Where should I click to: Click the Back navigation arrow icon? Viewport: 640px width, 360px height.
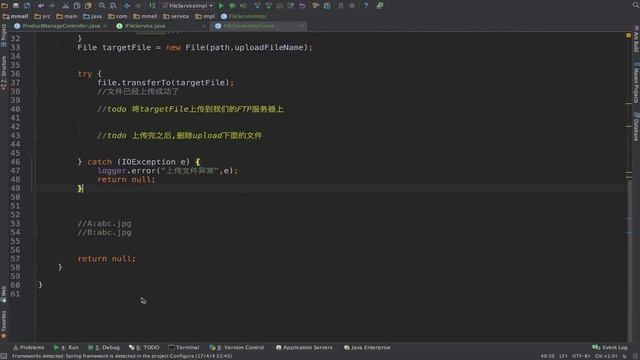[127, 6]
